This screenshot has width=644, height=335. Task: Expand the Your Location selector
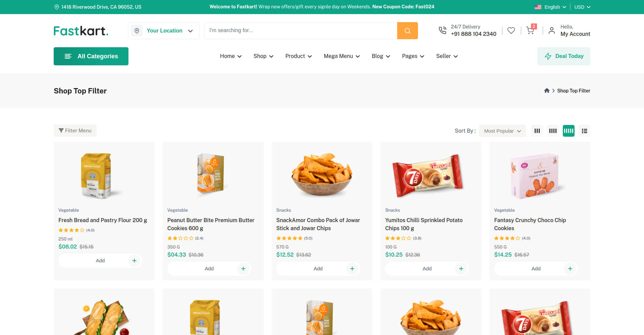click(164, 30)
